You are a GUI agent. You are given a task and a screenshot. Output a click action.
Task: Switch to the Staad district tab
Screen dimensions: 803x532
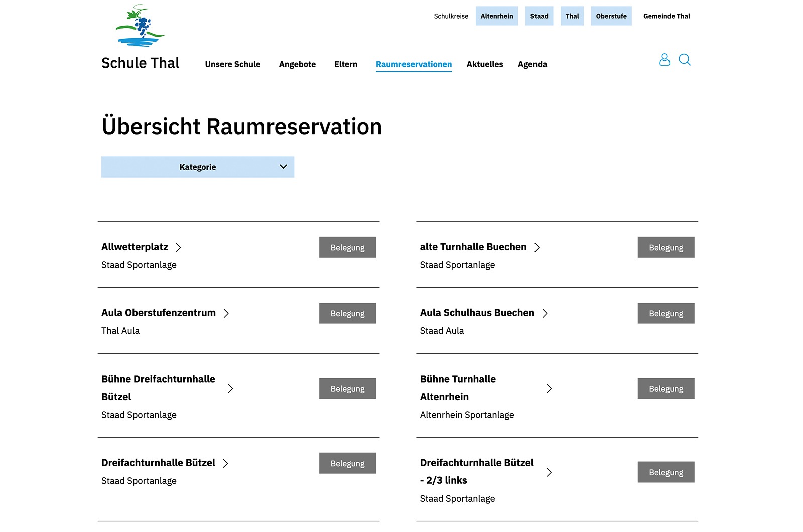click(x=539, y=16)
